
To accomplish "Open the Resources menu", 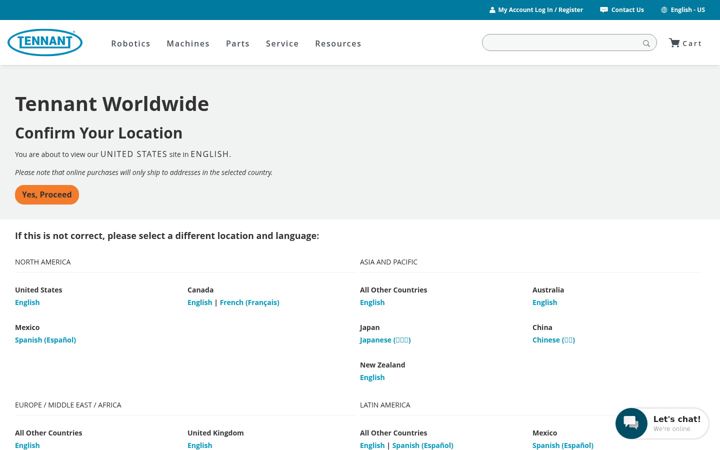I will [x=338, y=44].
